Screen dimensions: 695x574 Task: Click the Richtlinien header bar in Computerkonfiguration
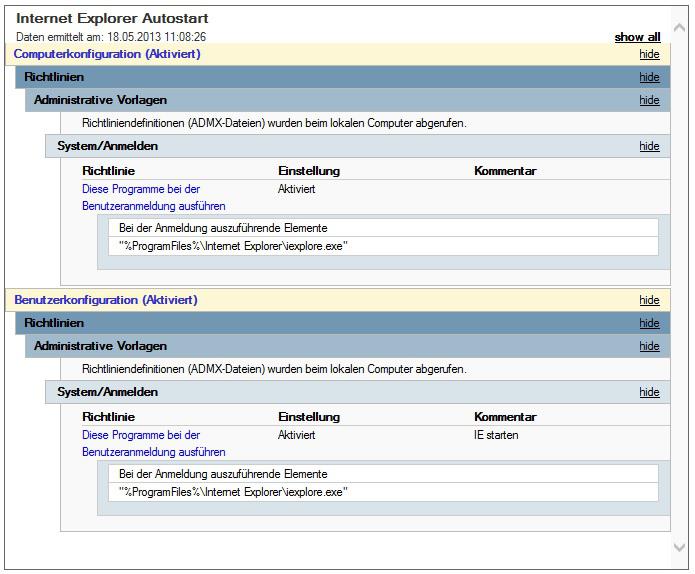point(343,77)
